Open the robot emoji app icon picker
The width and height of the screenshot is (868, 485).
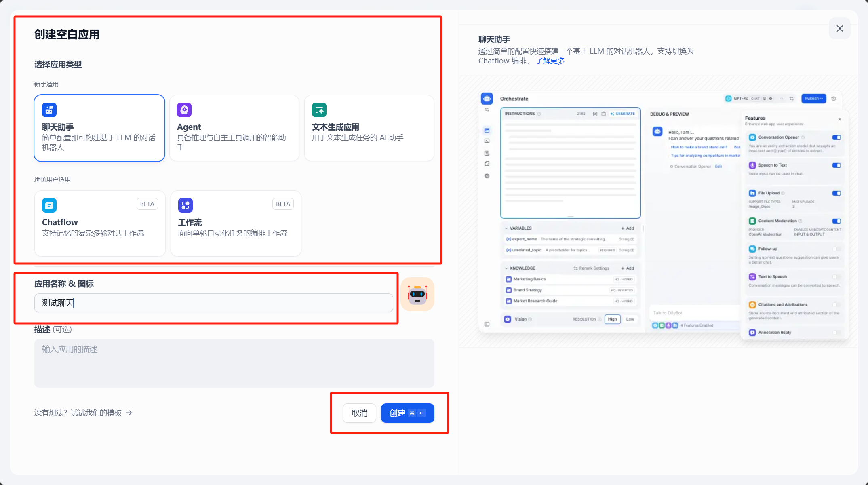coord(417,294)
